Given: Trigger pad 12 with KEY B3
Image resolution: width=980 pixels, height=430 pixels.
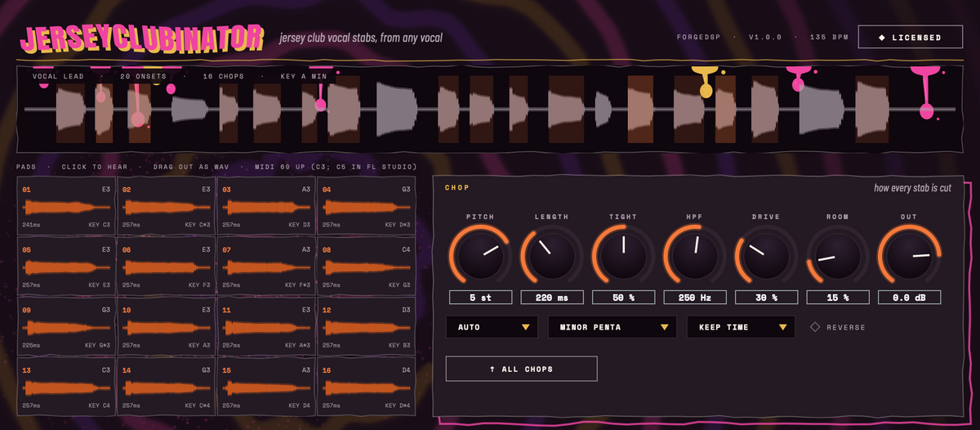Looking at the screenshot, I should (x=366, y=326).
